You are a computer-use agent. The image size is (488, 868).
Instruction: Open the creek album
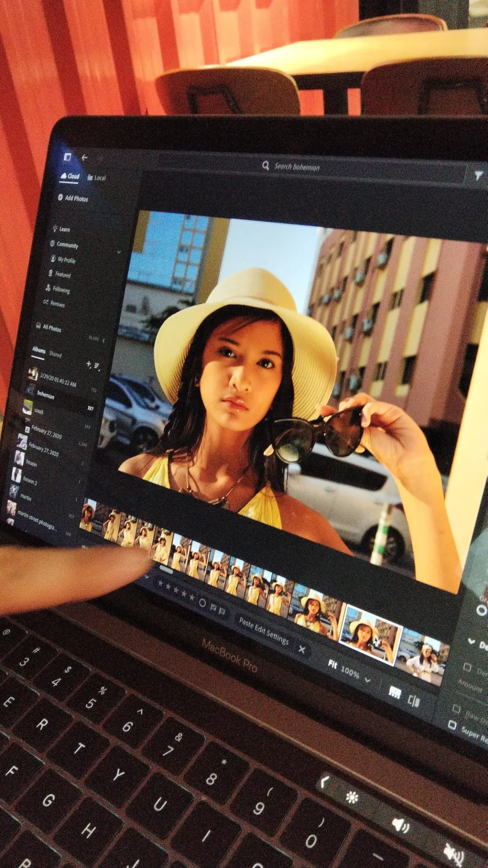click(x=39, y=411)
